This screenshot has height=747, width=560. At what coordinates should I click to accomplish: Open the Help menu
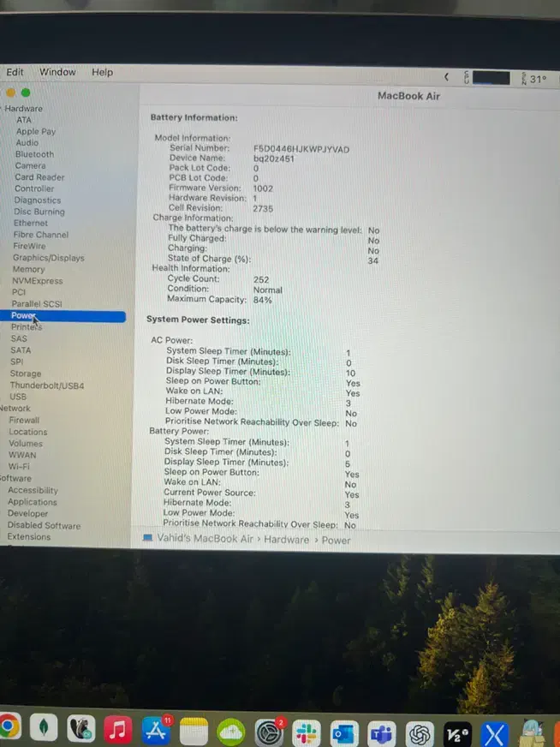click(x=103, y=73)
